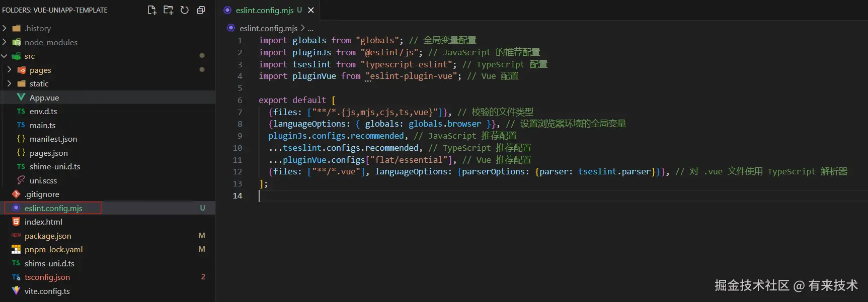Open shims-uni.d.ts file
Viewport: 868px width, 302px height.
[49, 263]
